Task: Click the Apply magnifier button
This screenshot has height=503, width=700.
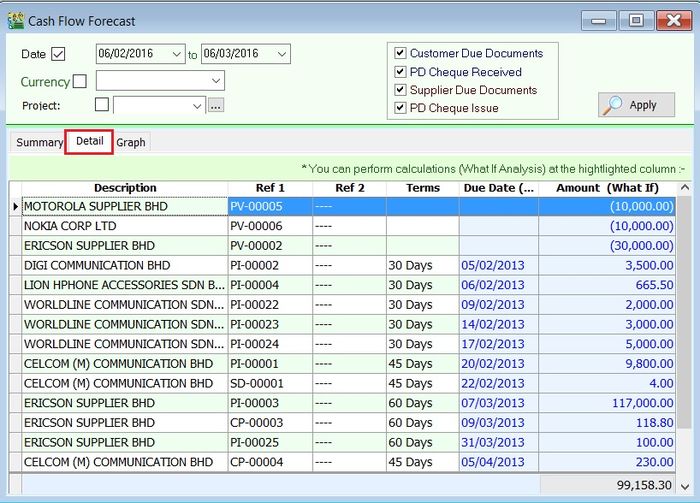Action: tap(636, 105)
